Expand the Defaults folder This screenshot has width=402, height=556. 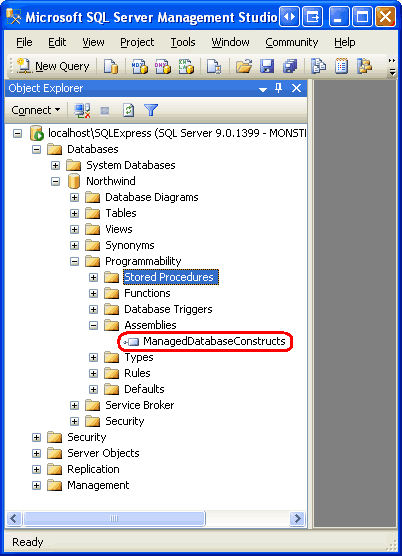(93, 389)
